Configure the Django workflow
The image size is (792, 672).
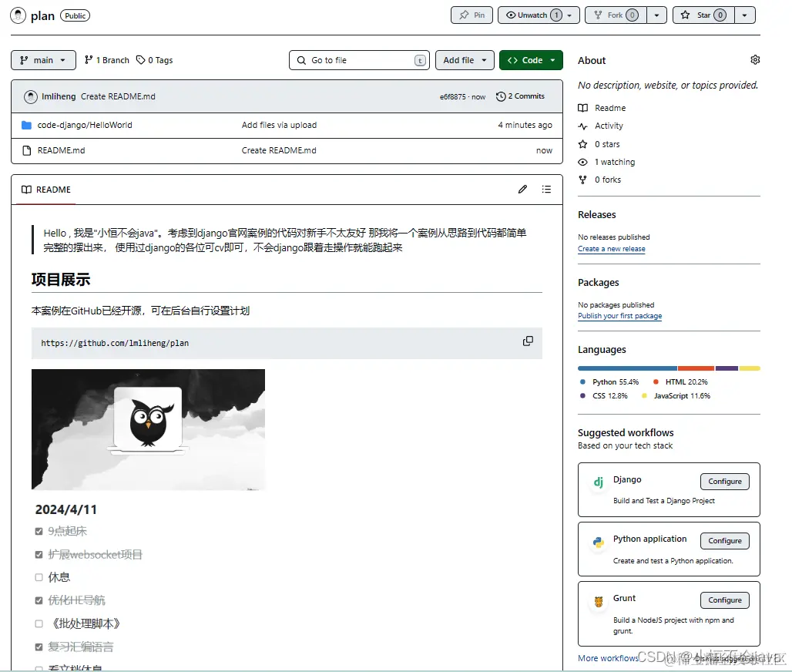pyautogui.click(x=725, y=482)
